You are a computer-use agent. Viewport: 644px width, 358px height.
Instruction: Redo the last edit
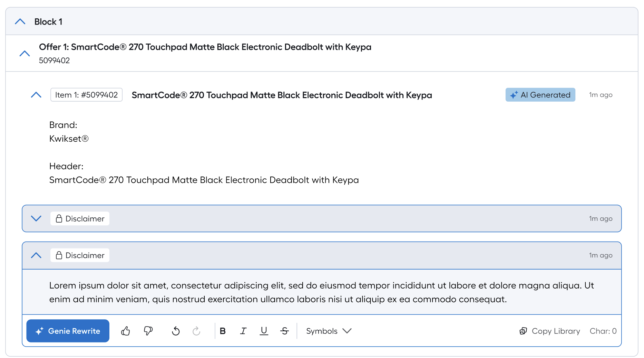(x=196, y=331)
